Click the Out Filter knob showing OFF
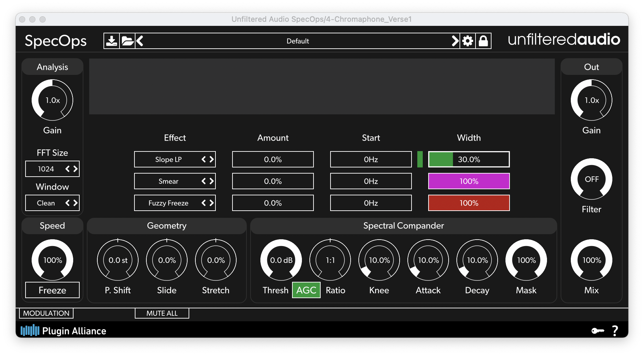Screen dimensions: 644x356 [x=592, y=179]
